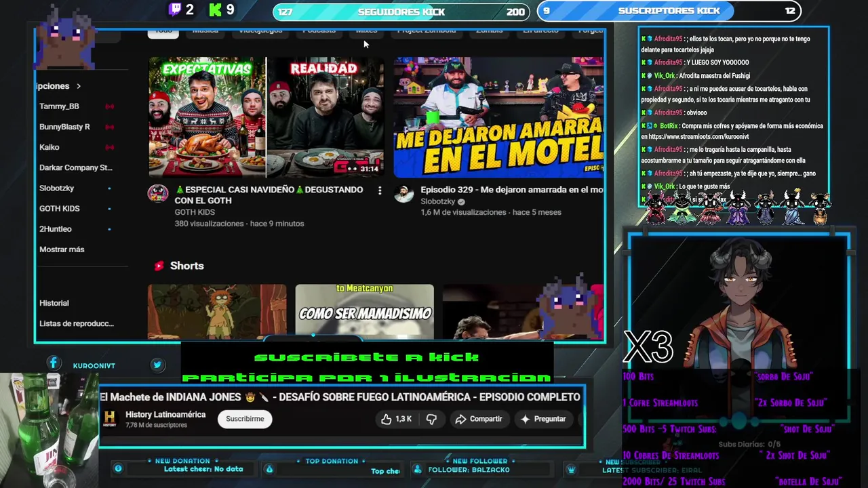Click the Suscribirme button
The height and width of the screenshot is (488, 868).
tap(245, 419)
